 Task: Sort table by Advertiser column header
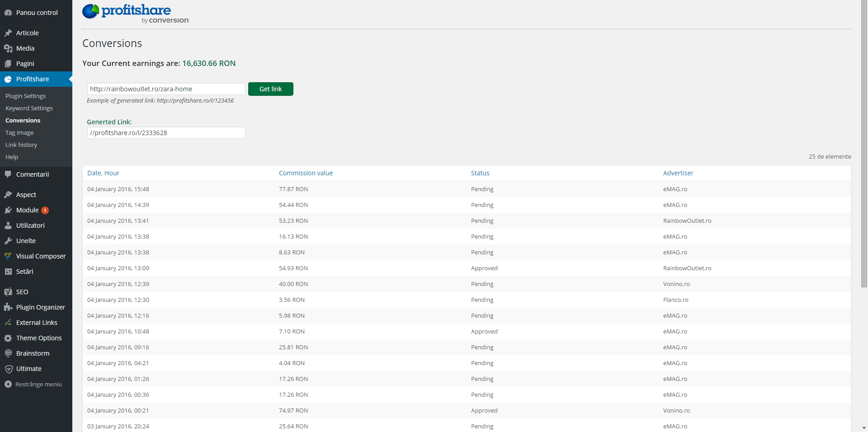pyautogui.click(x=678, y=173)
